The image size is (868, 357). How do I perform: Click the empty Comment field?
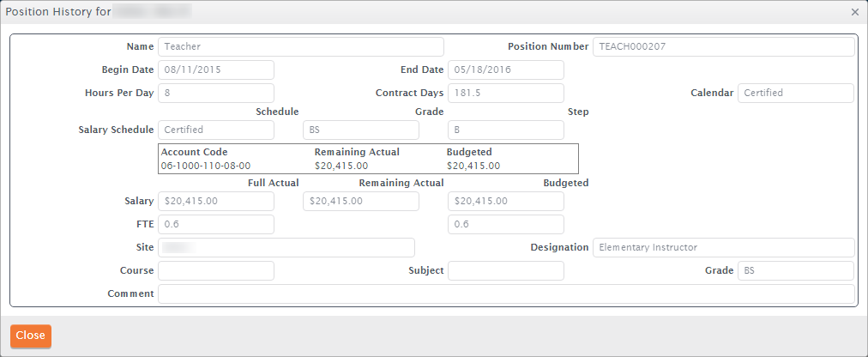tap(506, 293)
